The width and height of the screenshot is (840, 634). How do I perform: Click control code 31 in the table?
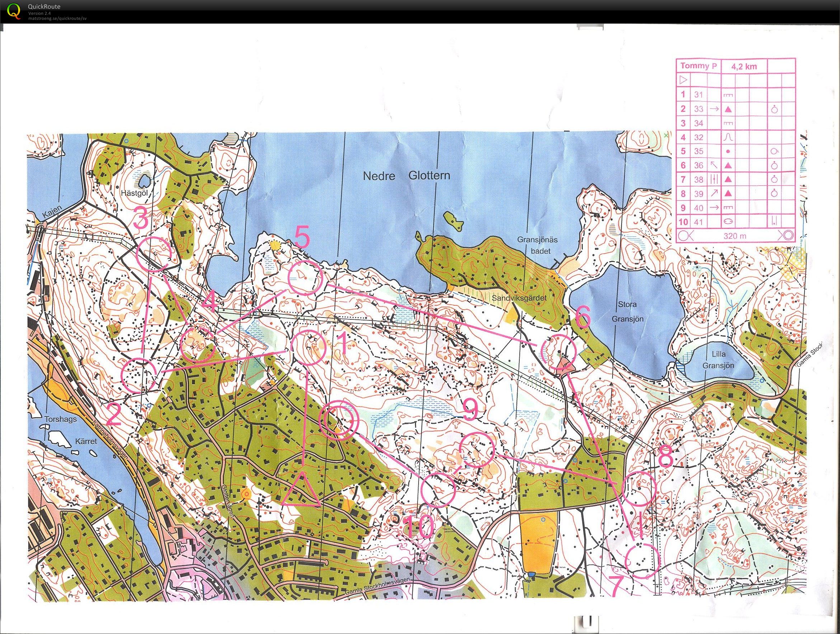(x=699, y=95)
